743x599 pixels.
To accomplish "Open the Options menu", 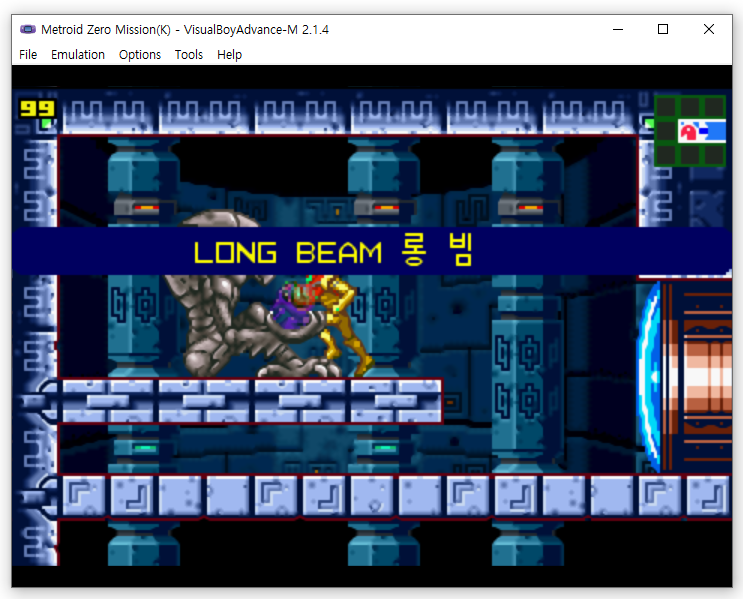I will tap(140, 55).
